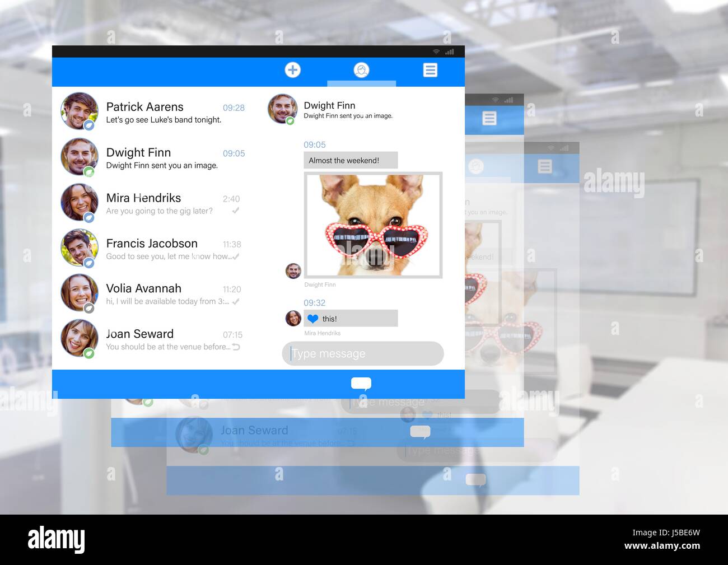Click the 09:05 timestamp in contact list

[x=234, y=153]
